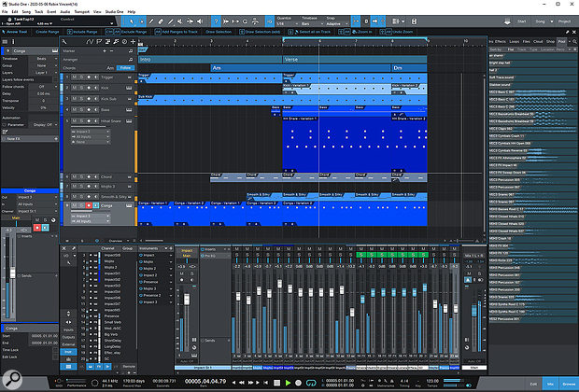
Task: Click the plus icon to add tracks
Action: click(x=133, y=42)
